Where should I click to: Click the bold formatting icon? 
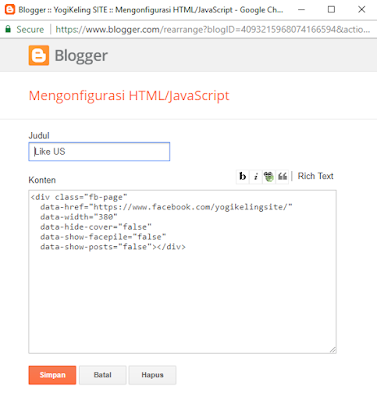click(x=243, y=176)
